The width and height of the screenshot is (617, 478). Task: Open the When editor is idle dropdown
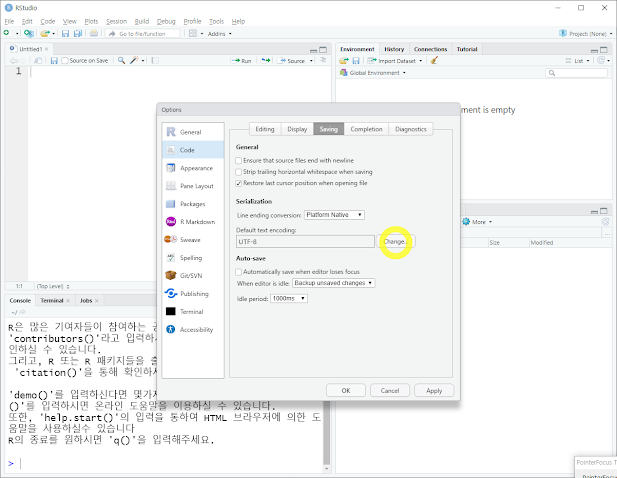(x=334, y=283)
